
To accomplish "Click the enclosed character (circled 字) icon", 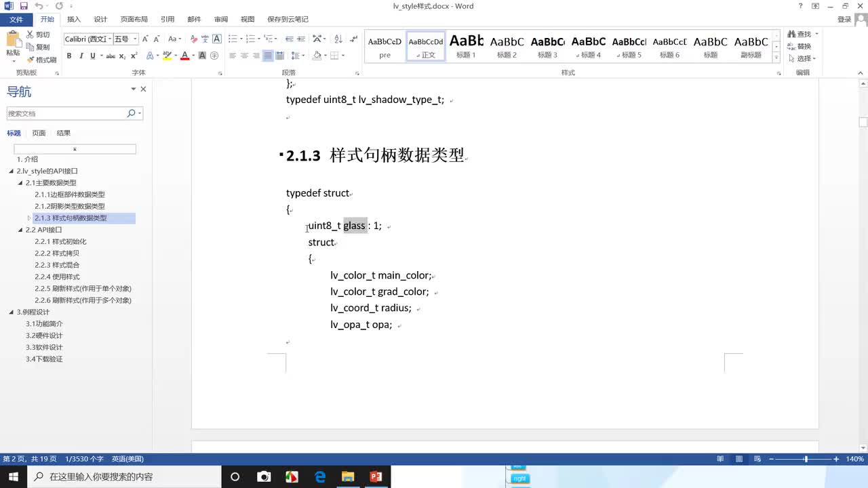I will click(214, 56).
